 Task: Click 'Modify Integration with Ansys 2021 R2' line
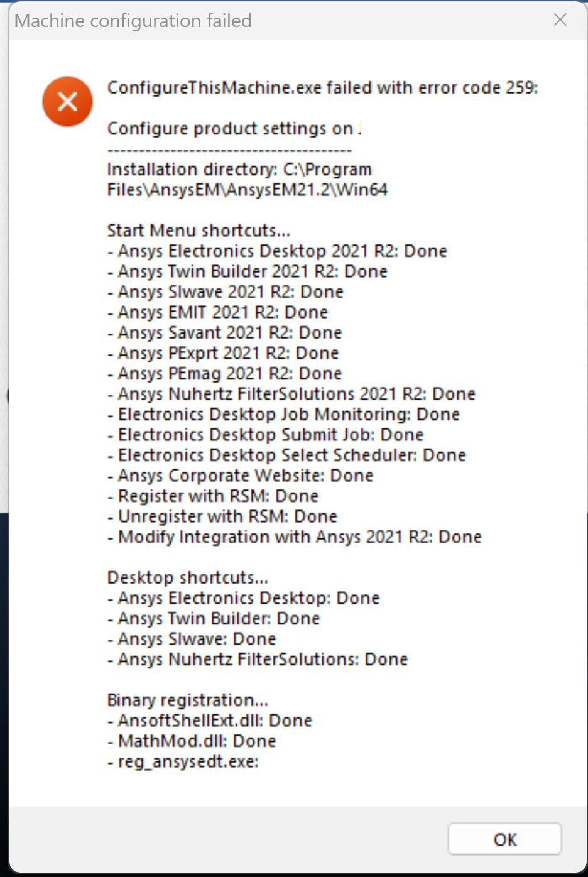[x=295, y=537]
